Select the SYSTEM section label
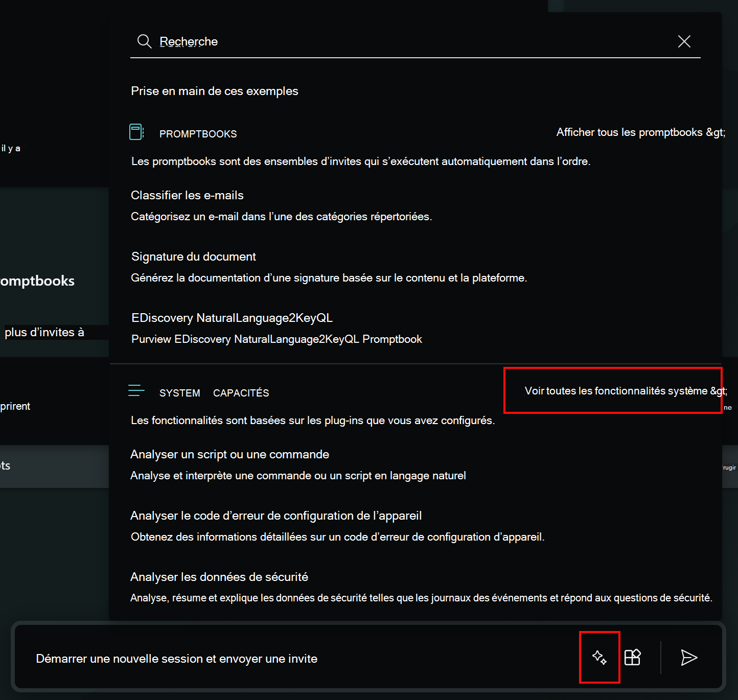Viewport: 738px width, 700px height. click(179, 392)
